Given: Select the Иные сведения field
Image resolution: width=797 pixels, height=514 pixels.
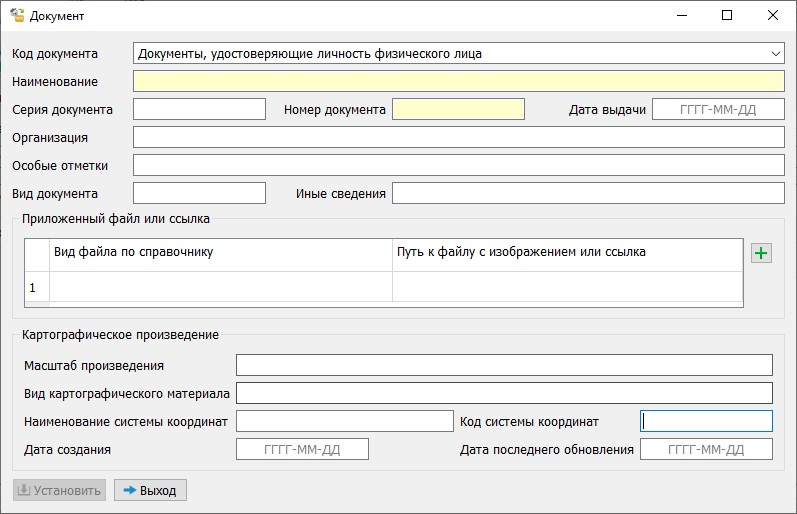Looking at the screenshot, I should (x=588, y=193).
